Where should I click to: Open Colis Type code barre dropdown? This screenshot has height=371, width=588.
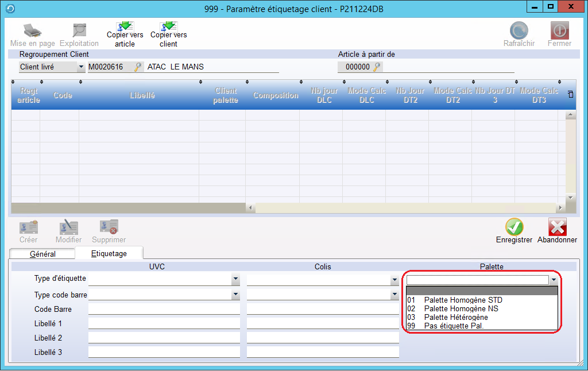coord(394,295)
